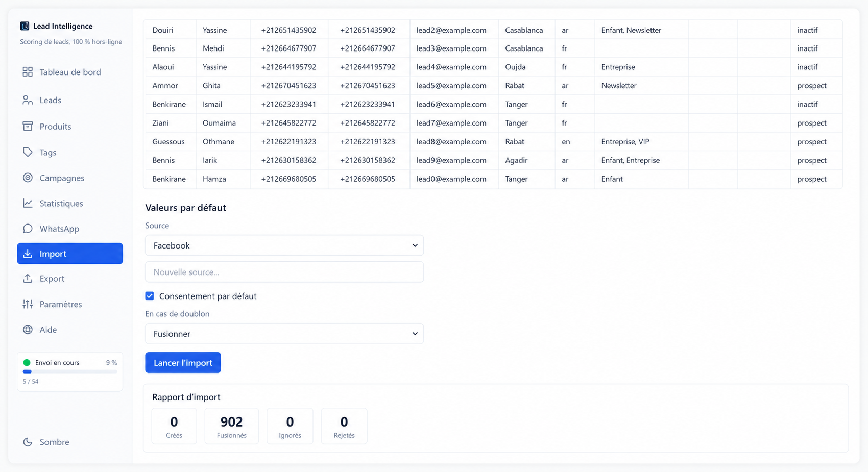Image resolution: width=868 pixels, height=472 pixels.
Task: Toggle Sombre dark mode
Action: (x=70, y=442)
